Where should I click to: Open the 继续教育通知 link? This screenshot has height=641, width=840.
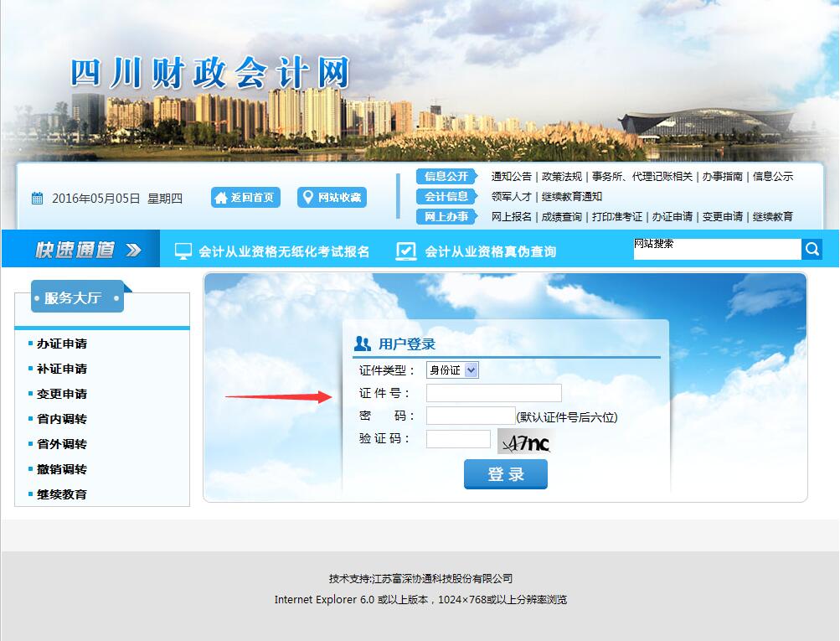click(x=572, y=197)
